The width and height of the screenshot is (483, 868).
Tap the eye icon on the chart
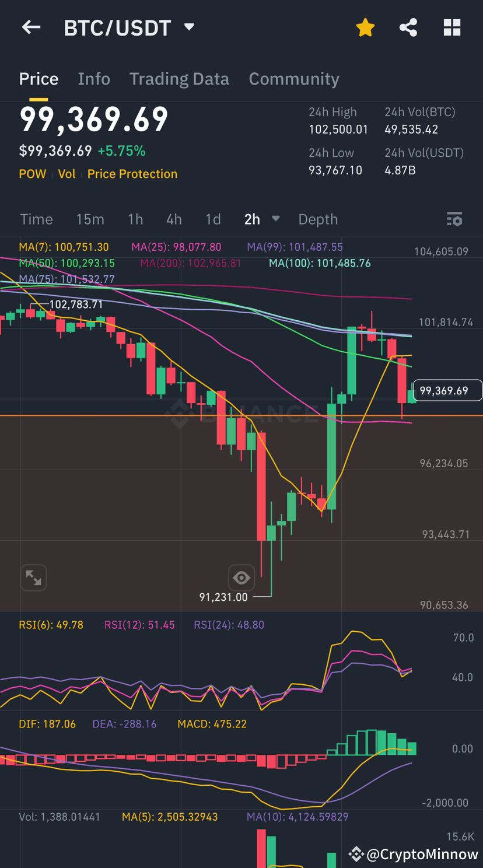(241, 577)
